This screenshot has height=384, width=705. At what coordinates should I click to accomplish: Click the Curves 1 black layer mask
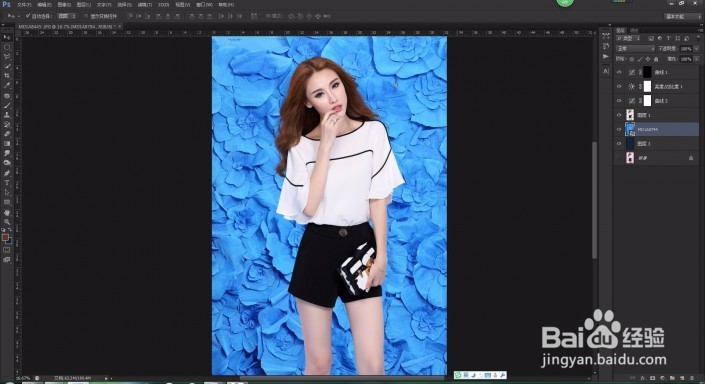[x=647, y=72]
